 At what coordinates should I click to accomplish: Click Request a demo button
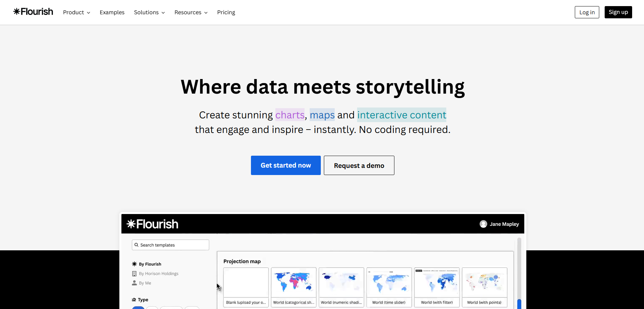pyautogui.click(x=359, y=166)
